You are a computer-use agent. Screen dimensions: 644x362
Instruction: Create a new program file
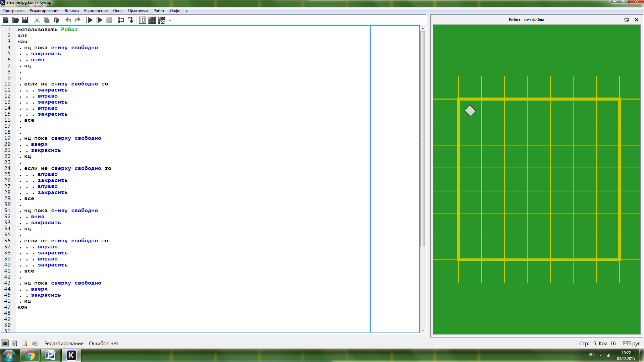point(6,20)
